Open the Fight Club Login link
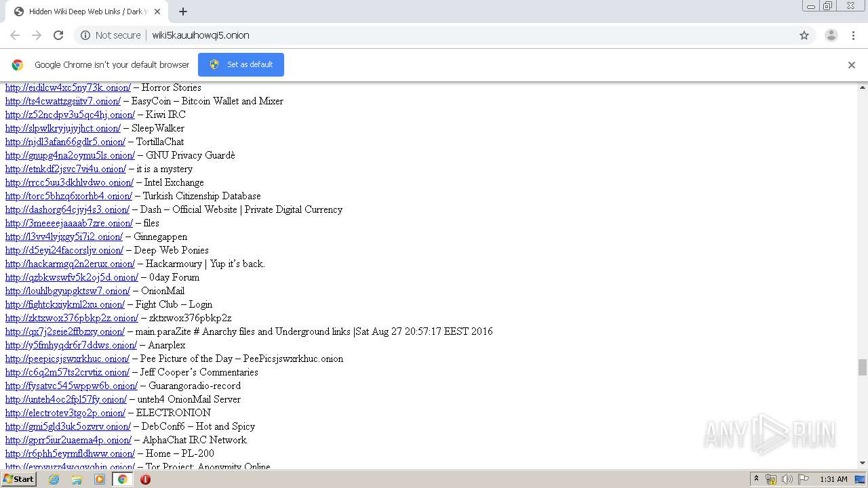 65,304
